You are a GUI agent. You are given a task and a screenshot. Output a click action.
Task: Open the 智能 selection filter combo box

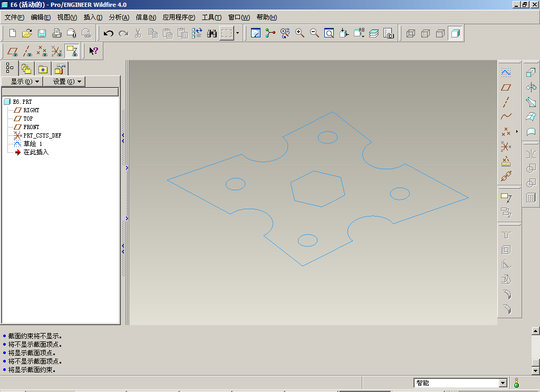pyautogui.click(x=460, y=383)
